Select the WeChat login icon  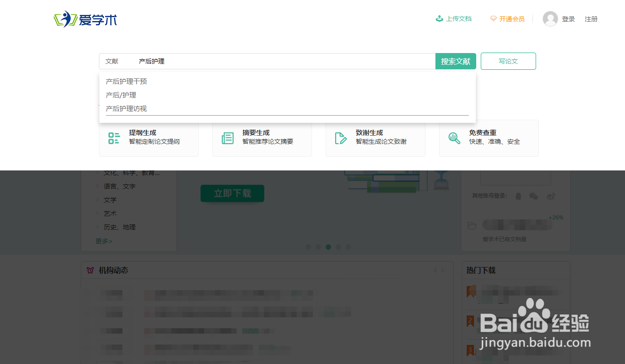533,196
